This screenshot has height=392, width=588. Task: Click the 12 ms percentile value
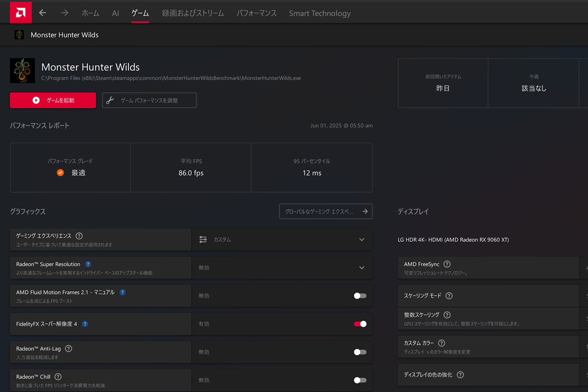pyautogui.click(x=312, y=173)
